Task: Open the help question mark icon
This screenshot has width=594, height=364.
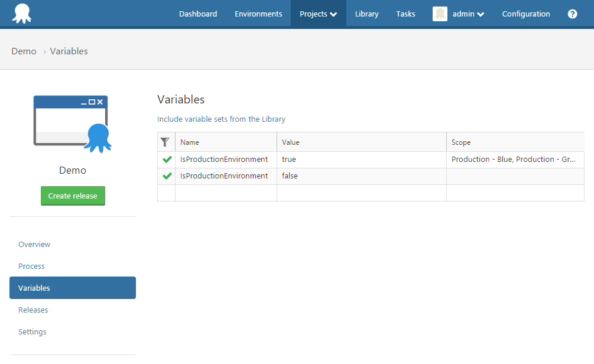Action: click(x=572, y=14)
